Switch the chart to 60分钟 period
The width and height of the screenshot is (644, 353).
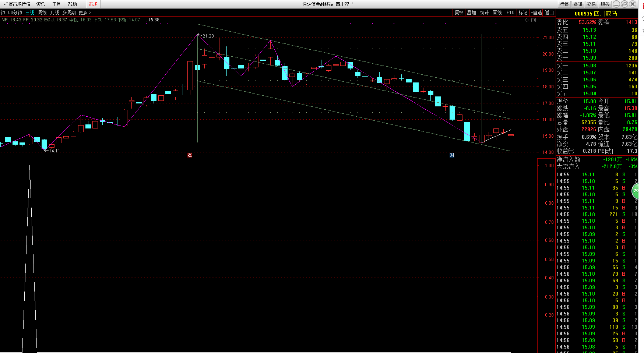point(15,13)
